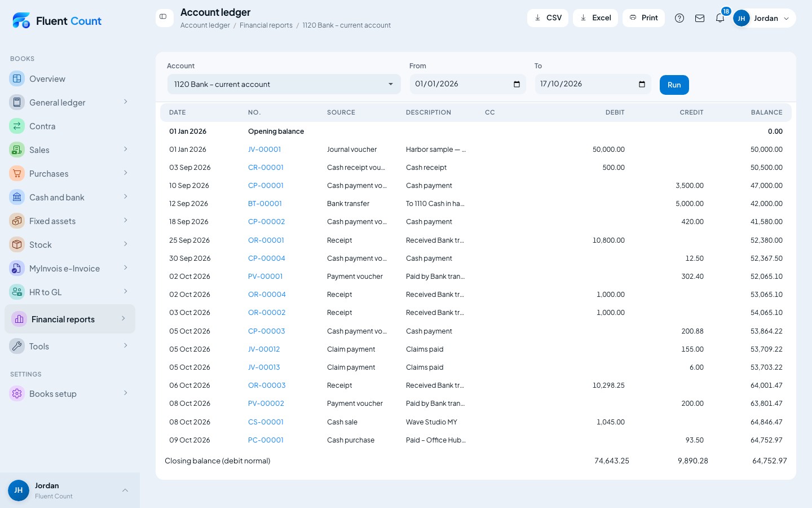The width and height of the screenshot is (812, 508).
Task: Open the Contra menu item
Action: point(70,126)
